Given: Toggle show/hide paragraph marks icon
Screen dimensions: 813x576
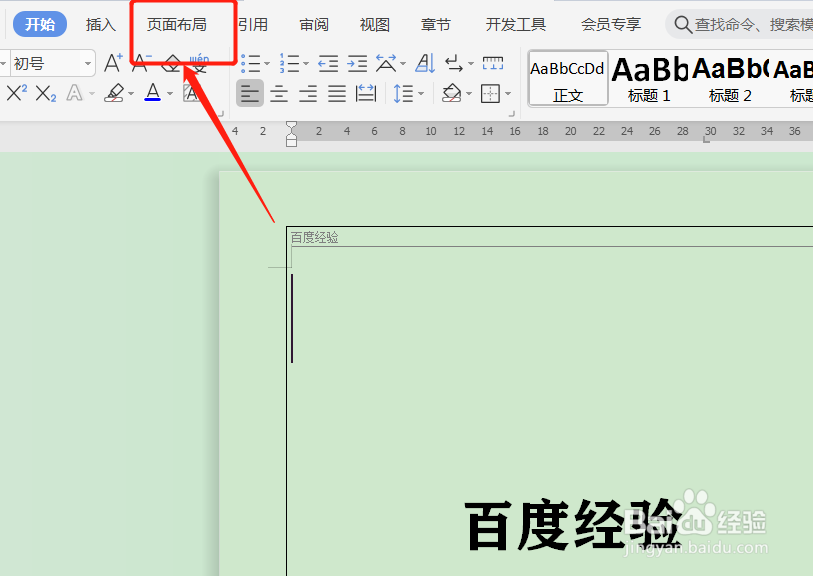Looking at the screenshot, I should pyautogui.click(x=454, y=64).
